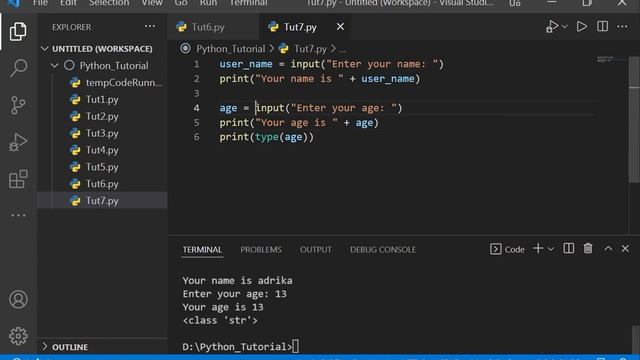This screenshot has height=360, width=640.
Task: Close the terminal panel
Action: [625, 249]
